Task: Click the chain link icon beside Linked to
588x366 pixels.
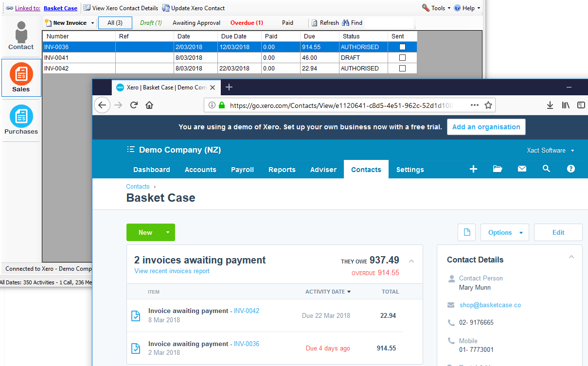Action: pos(9,8)
